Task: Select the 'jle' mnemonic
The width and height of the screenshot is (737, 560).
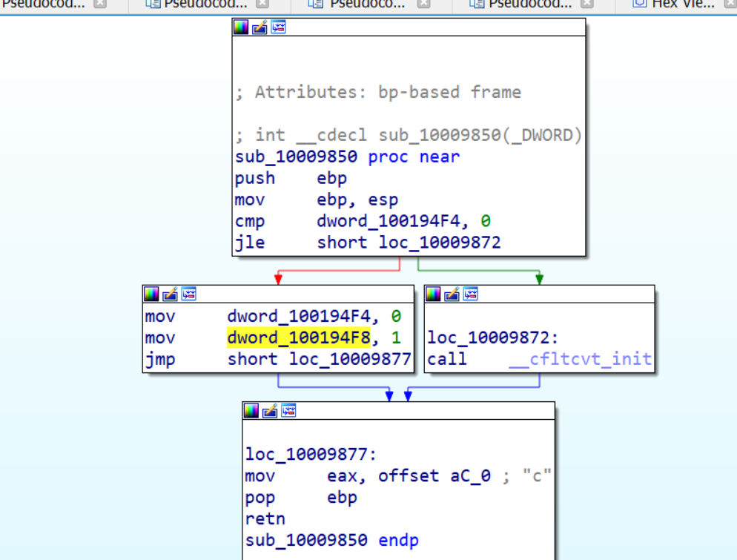Action: pos(250,243)
